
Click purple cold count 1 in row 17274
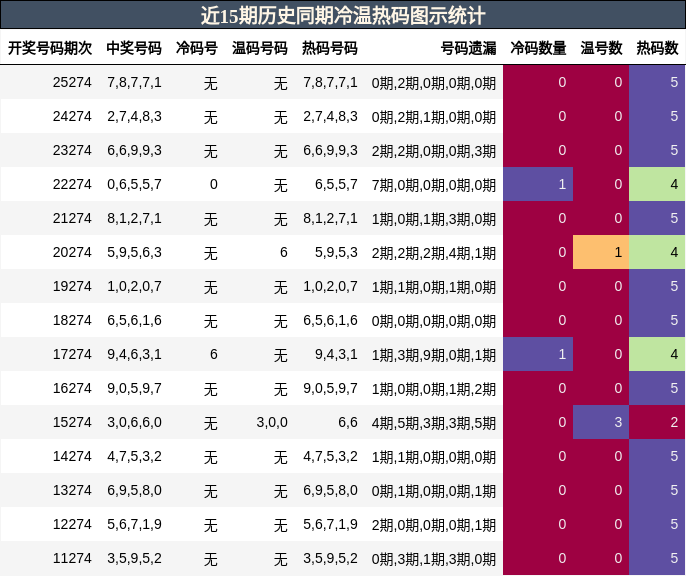tap(538, 354)
